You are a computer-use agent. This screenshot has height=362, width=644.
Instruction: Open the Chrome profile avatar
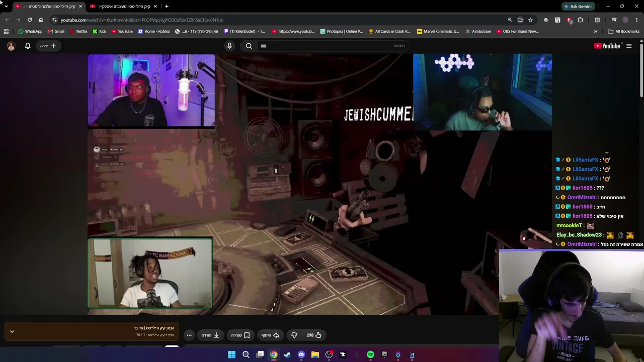coord(625,20)
